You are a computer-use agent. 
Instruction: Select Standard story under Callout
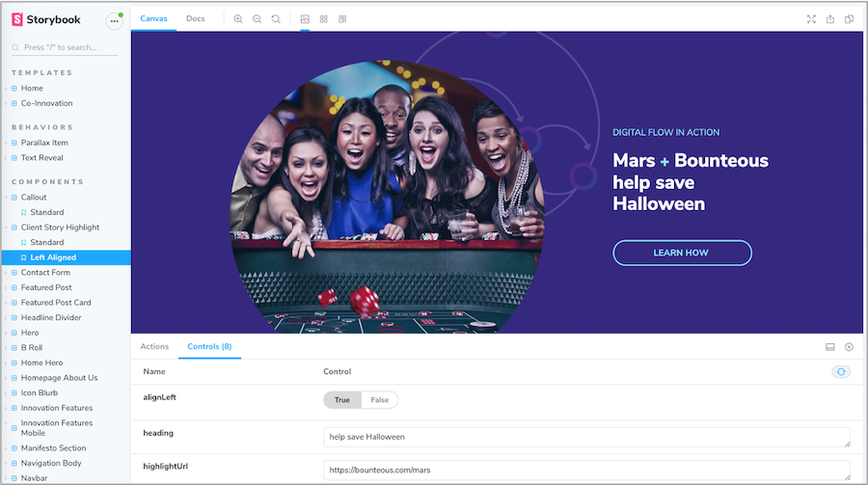pyautogui.click(x=46, y=212)
